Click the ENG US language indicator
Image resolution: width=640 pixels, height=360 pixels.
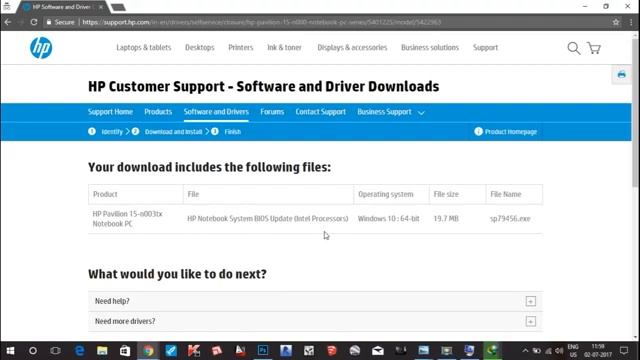[x=573, y=351]
